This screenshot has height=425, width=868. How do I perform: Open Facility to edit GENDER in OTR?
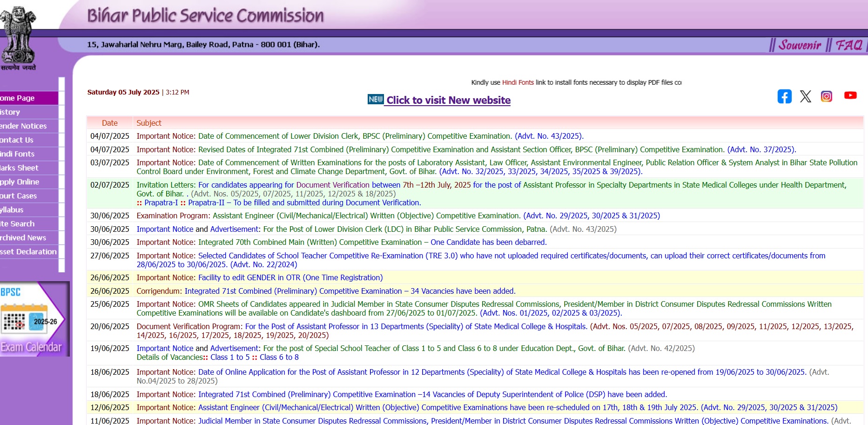tap(290, 277)
